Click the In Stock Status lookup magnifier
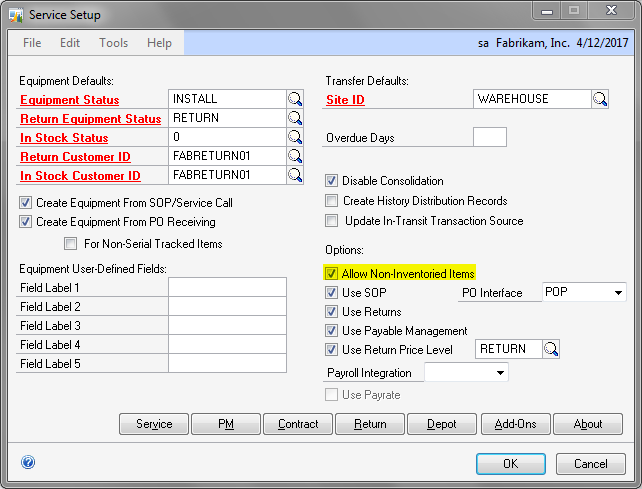642x489 pixels. [x=295, y=137]
